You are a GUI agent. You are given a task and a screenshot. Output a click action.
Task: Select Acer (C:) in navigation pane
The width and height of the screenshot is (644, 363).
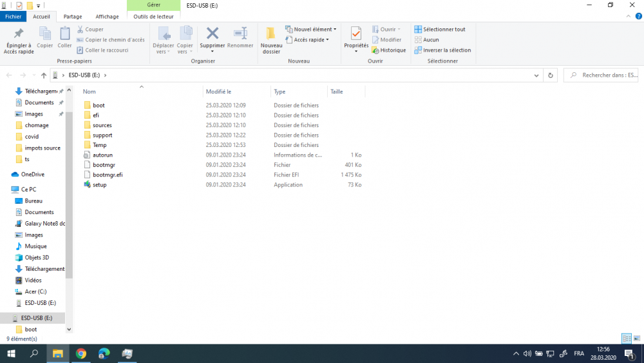[x=35, y=291]
